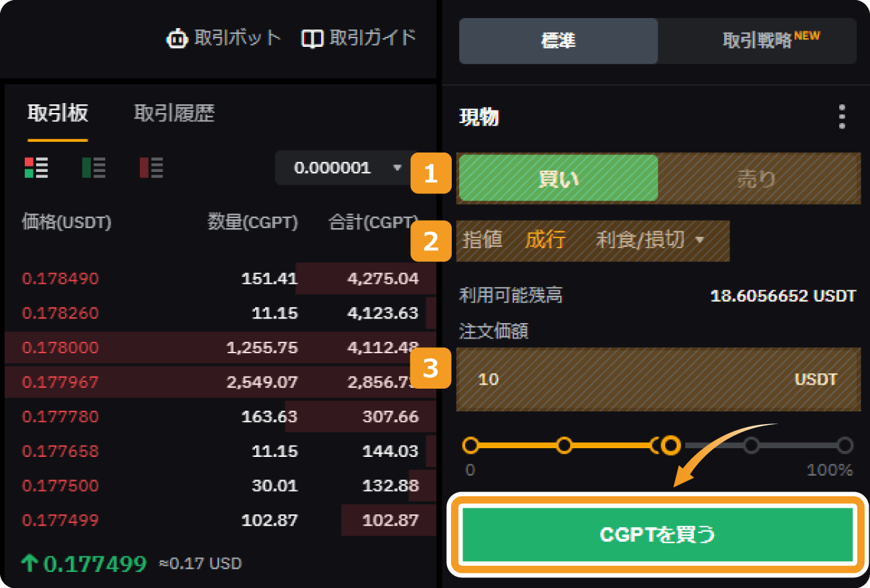Click the price 0.177500 in the order book
The height and width of the screenshot is (588, 870).
tap(60, 486)
